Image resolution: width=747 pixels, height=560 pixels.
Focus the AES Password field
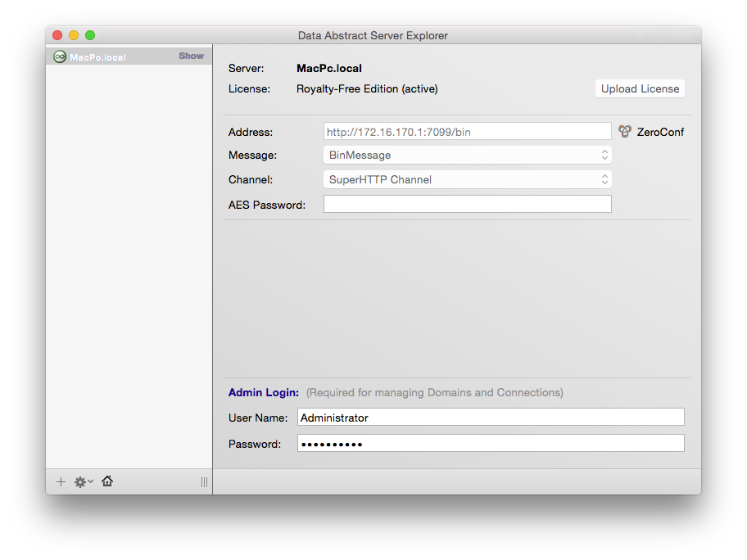pyautogui.click(x=468, y=204)
